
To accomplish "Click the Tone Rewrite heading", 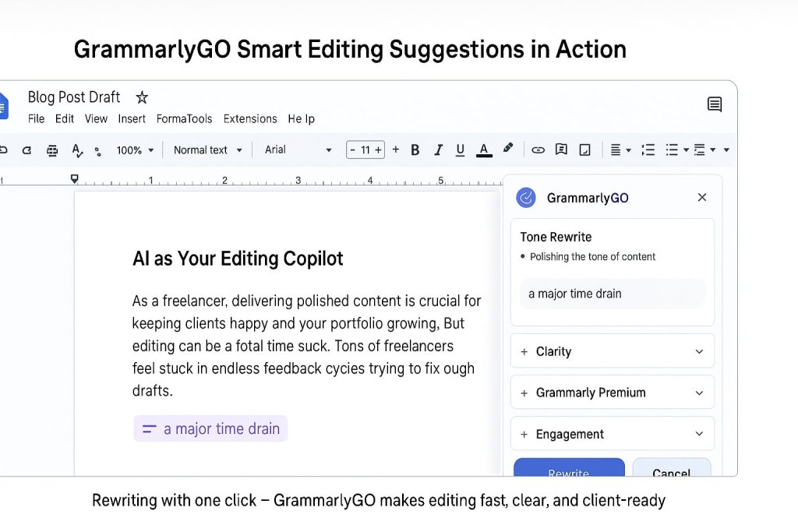I will 556,237.
